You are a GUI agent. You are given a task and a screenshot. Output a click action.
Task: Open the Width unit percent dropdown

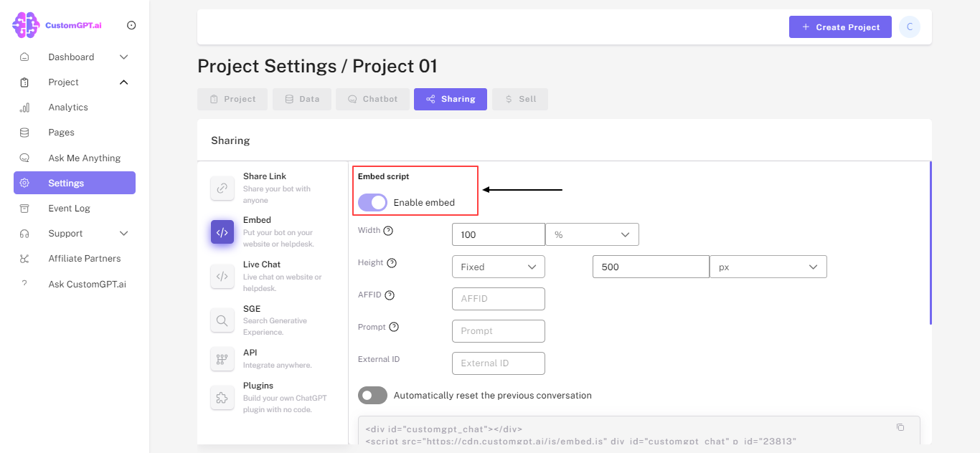(x=592, y=234)
